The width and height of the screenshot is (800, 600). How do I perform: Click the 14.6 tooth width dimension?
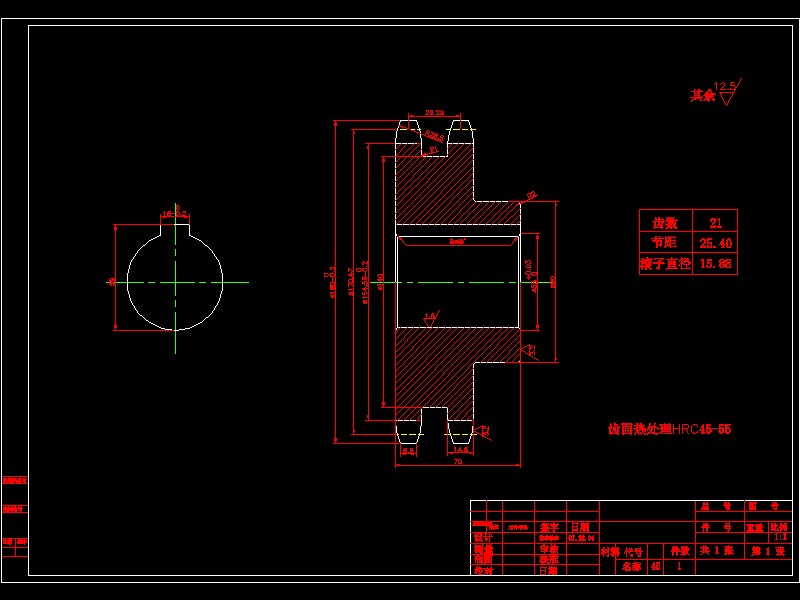[x=460, y=449]
